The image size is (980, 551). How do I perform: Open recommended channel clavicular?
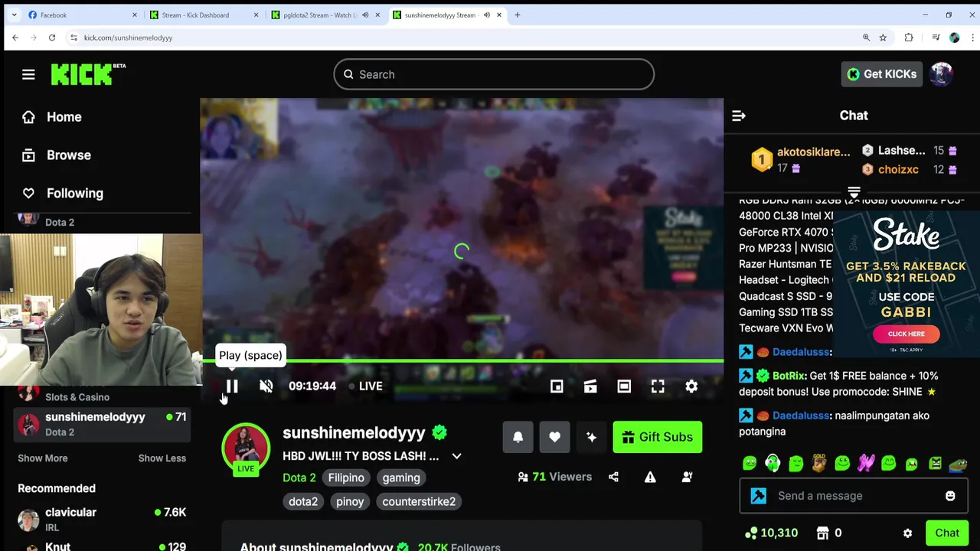[103, 519]
